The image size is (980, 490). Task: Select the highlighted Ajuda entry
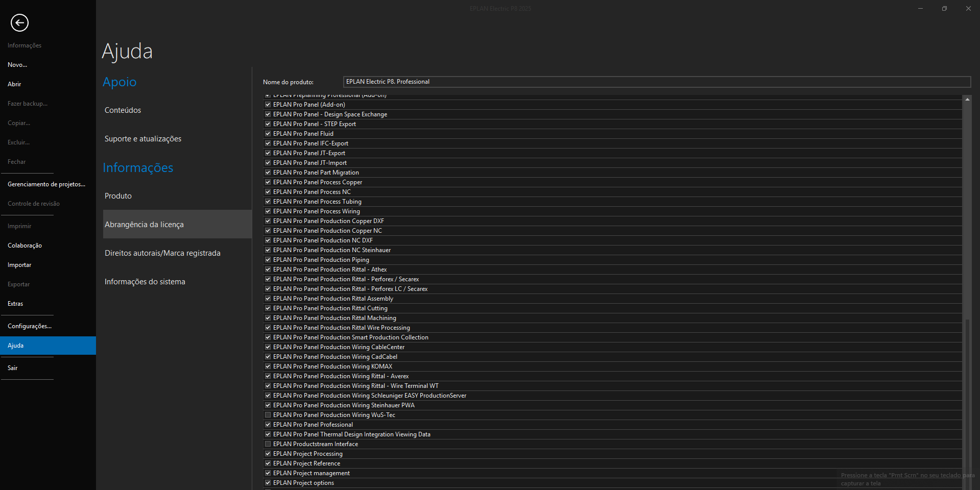tap(48, 346)
